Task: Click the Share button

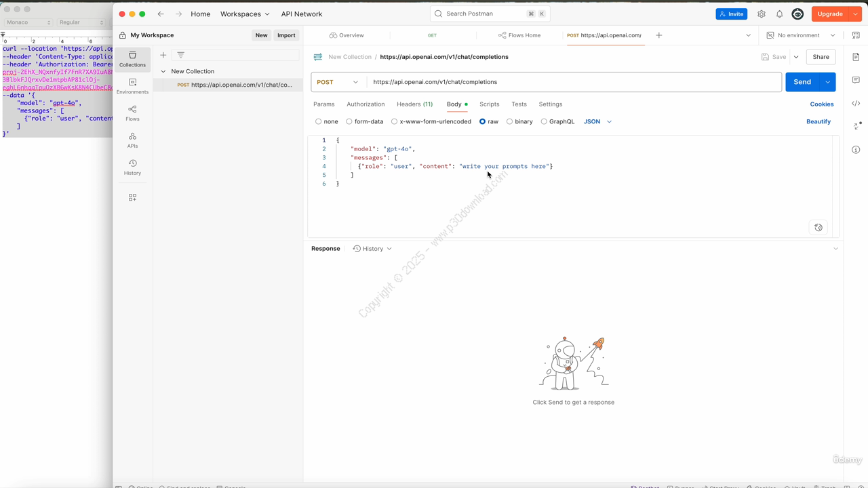Action: [x=821, y=57]
